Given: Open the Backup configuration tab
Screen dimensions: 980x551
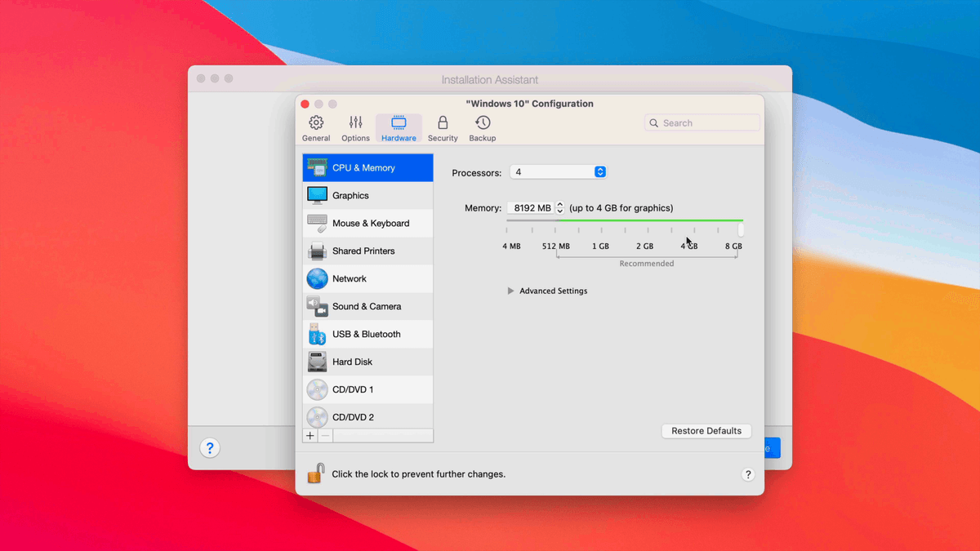Looking at the screenshot, I should point(483,127).
